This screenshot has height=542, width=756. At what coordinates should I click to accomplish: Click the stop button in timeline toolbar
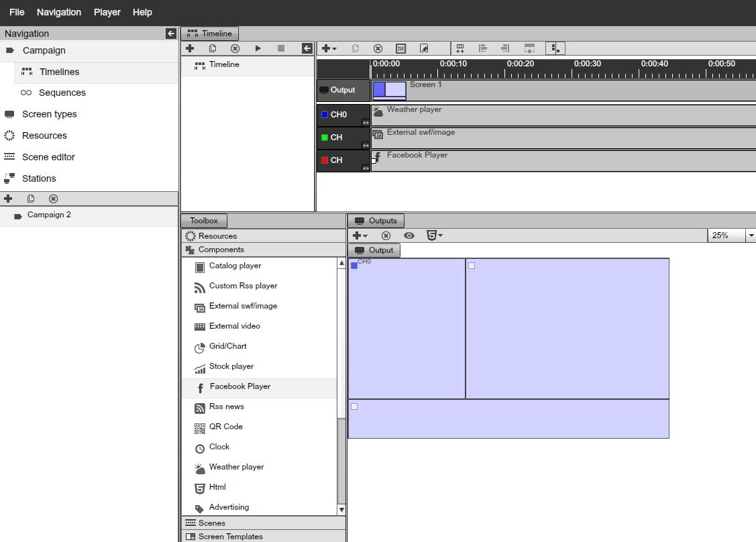281,48
